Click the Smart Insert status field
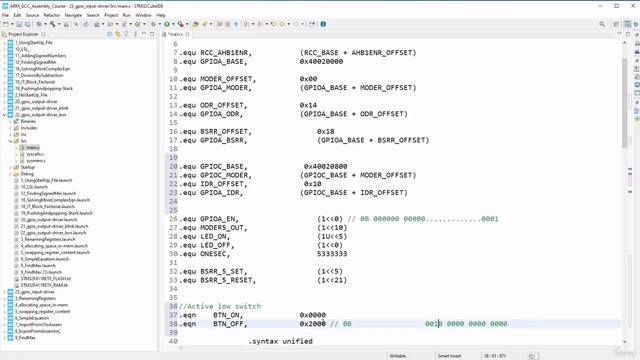The image size is (640, 360). coord(449,356)
